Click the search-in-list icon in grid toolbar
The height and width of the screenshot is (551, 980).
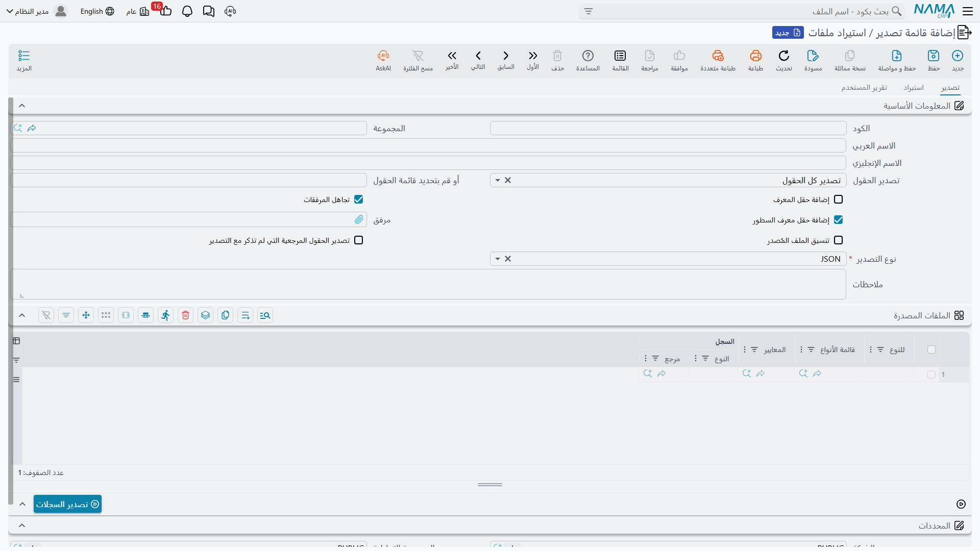click(x=265, y=315)
